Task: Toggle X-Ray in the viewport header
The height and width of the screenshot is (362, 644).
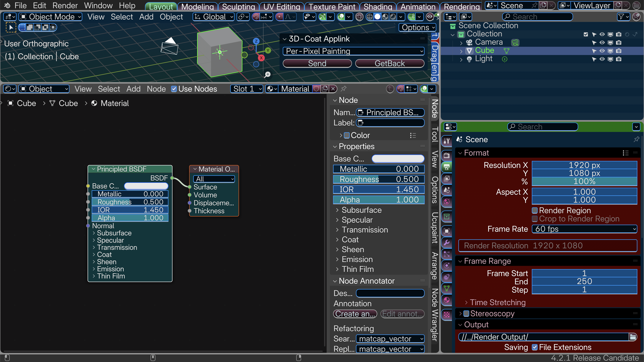Action: click(359, 17)
